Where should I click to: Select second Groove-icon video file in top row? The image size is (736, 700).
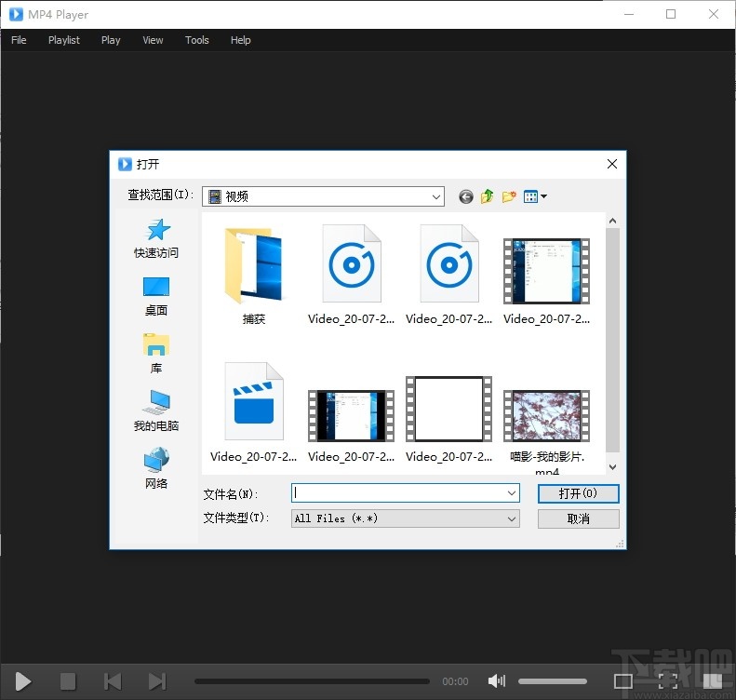448,275
